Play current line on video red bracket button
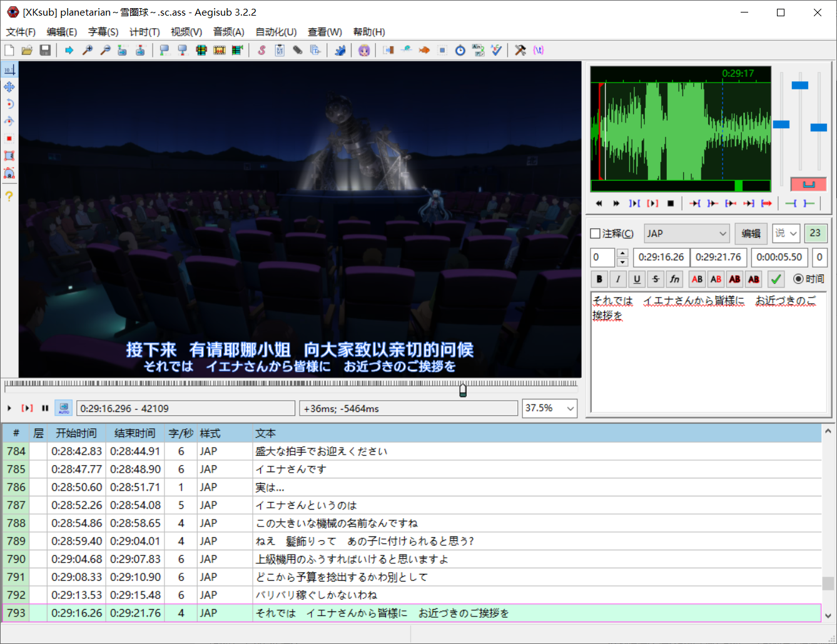 [x=27, y=408]
